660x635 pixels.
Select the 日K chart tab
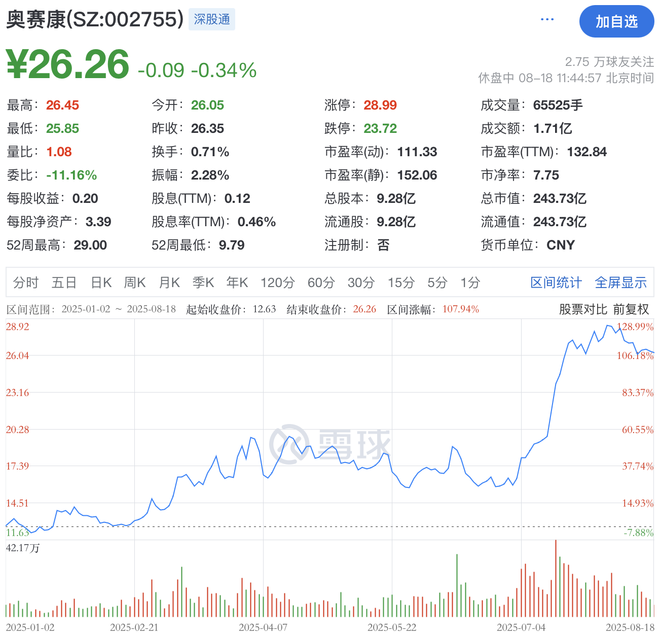click(101, 282)
